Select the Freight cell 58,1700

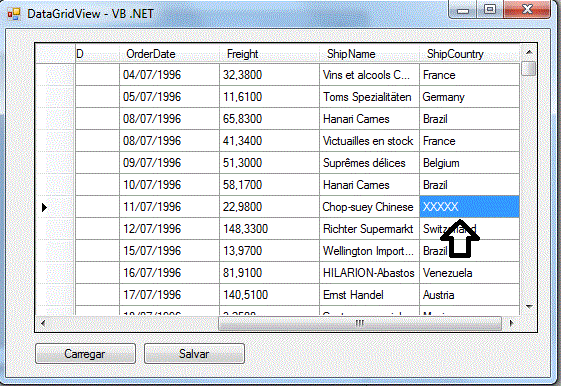(269, 185)
